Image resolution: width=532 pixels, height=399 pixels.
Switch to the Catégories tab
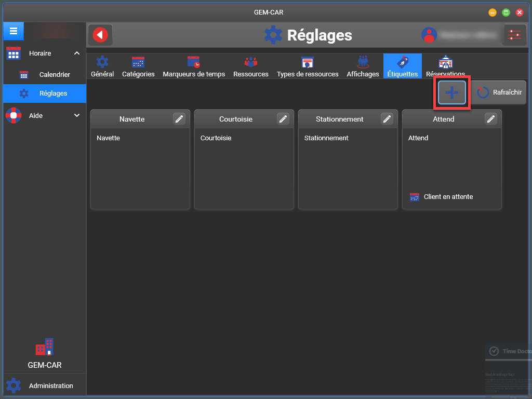pyautogui.click(x=138, y=66)
